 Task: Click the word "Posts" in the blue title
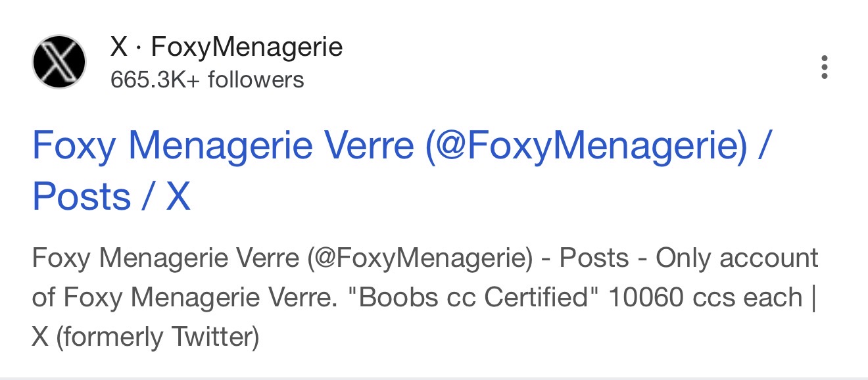point(81,196)
